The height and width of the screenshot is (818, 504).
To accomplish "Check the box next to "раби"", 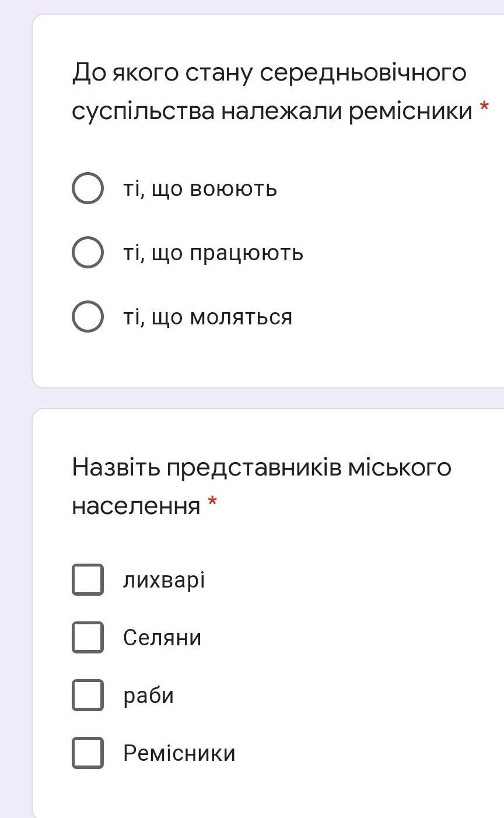I will pyautogui.click(x=87, y=695).
